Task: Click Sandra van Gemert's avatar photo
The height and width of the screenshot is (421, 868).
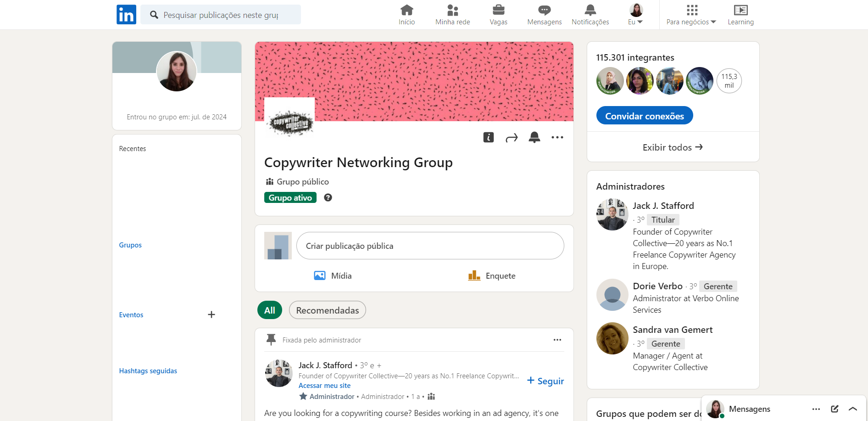Action: tap(612, 338)
